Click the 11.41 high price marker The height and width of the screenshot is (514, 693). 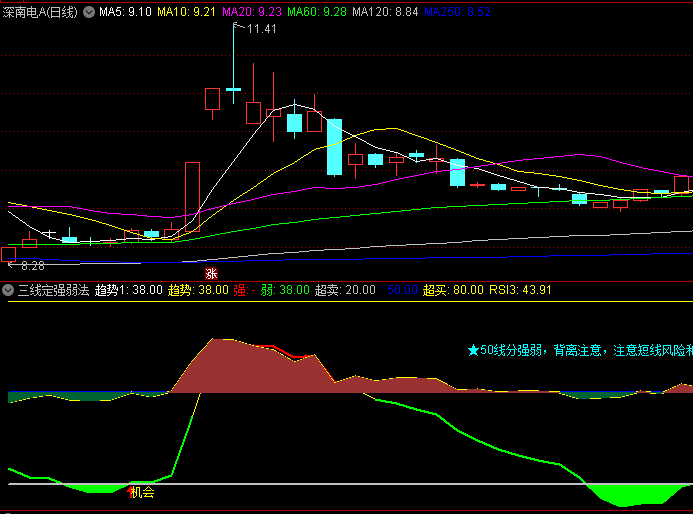coord(261,28)
